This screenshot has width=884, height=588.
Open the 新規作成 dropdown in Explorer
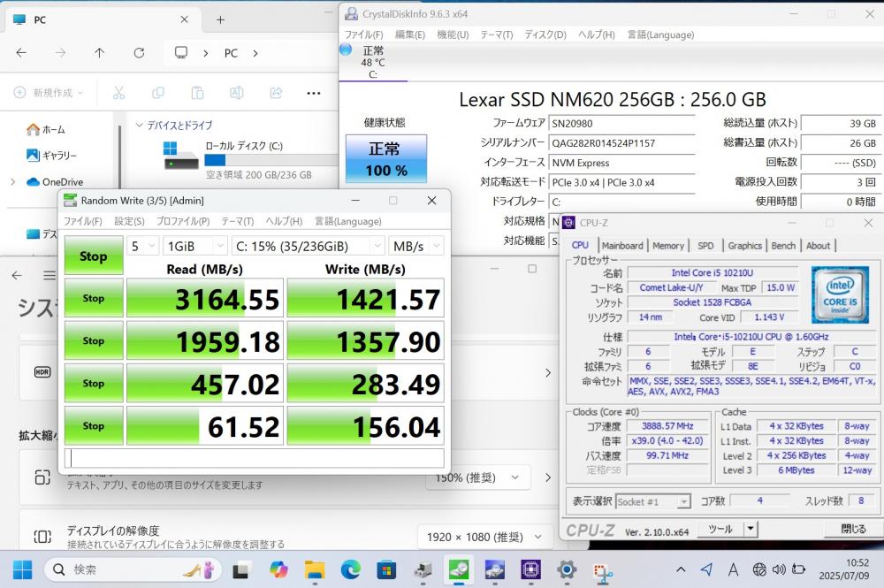49,93
